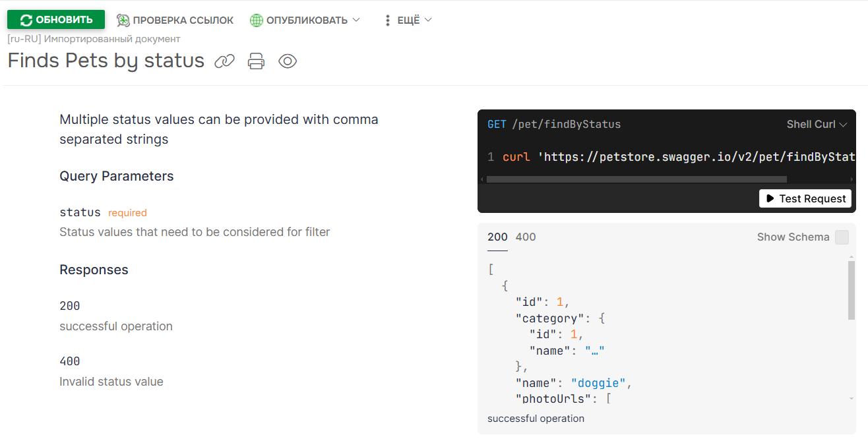Click the link check icon
868x443 pixels.
point(123,20)
